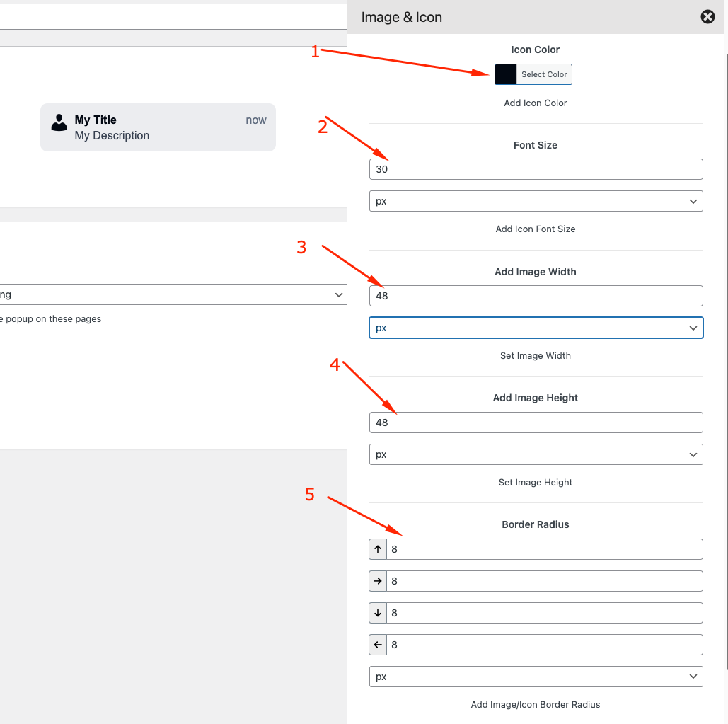Click the Add Image Width input field
The image size is (728, 724).
[536, 296]
